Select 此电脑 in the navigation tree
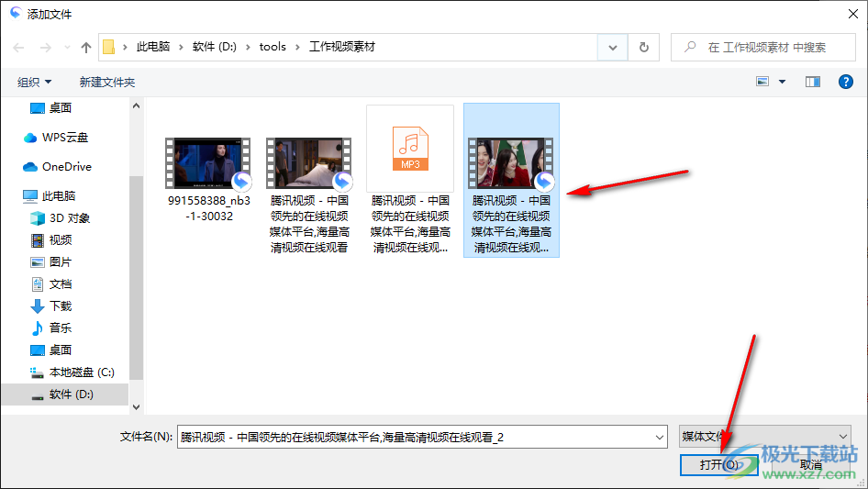Image resolution: width=868 pixels, height=489 pixels. (50, 196)
